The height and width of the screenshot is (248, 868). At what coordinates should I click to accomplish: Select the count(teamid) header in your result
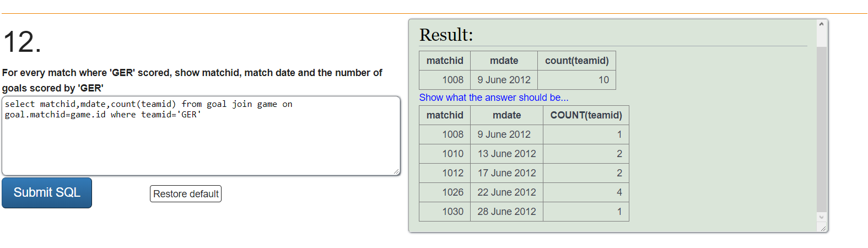click(x=576, y=61)
